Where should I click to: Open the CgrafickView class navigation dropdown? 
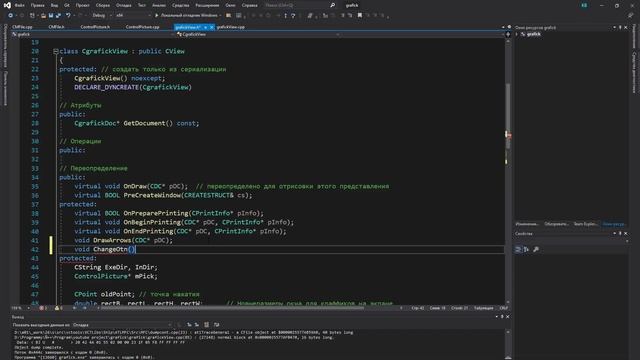(x=258, y=35)
